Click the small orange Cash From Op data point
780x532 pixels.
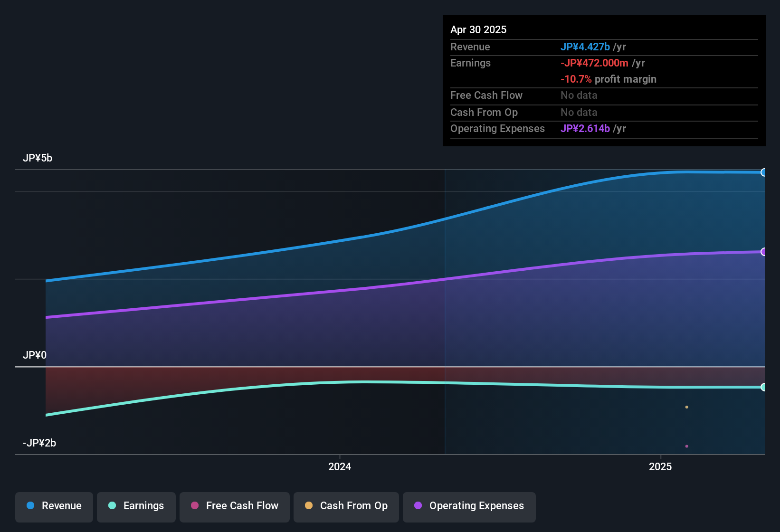(x=687, y=407)
